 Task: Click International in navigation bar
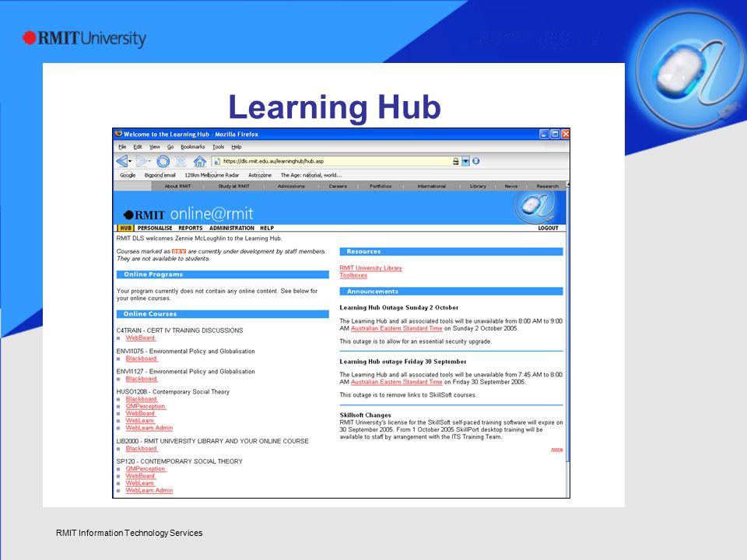[432, 186]
